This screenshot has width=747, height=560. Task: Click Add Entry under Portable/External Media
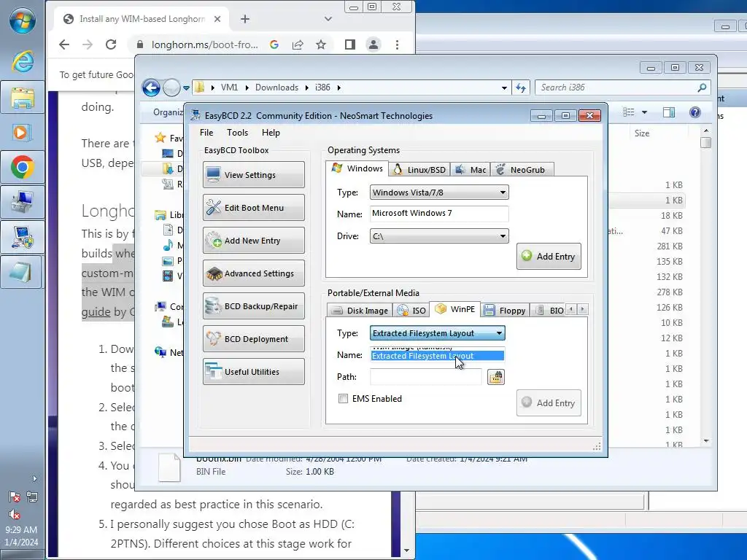tap(549, 402)
